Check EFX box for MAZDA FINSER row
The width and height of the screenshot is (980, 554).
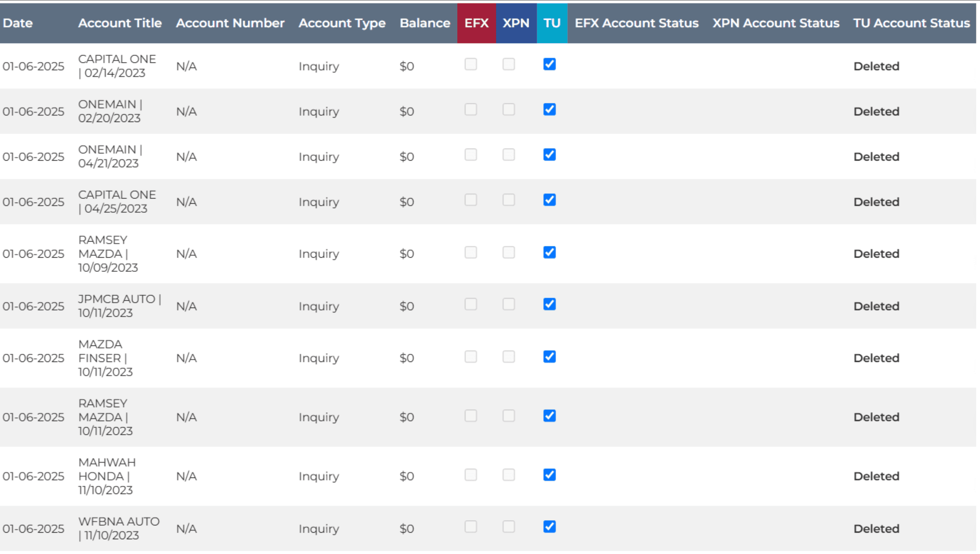coord(471,357)
